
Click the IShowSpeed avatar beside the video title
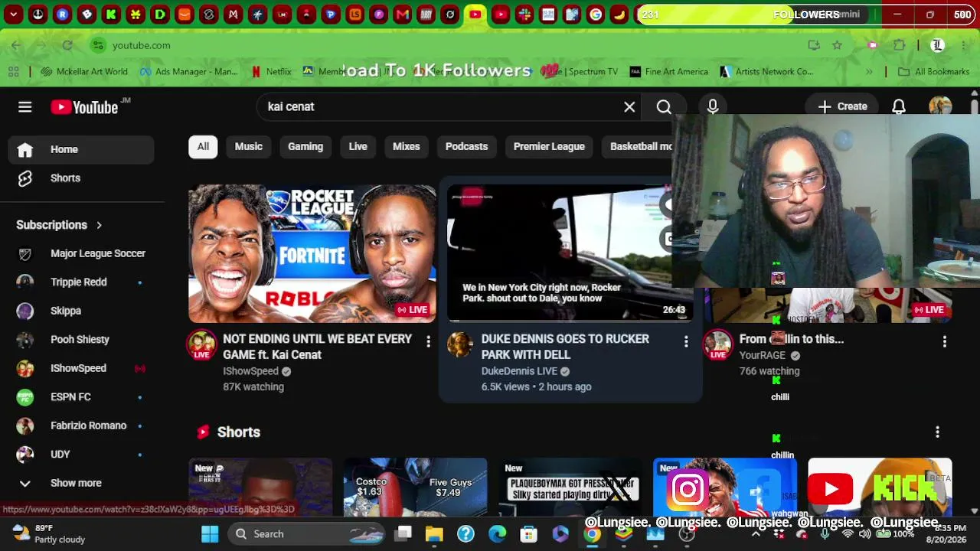(x=202, y=345)
